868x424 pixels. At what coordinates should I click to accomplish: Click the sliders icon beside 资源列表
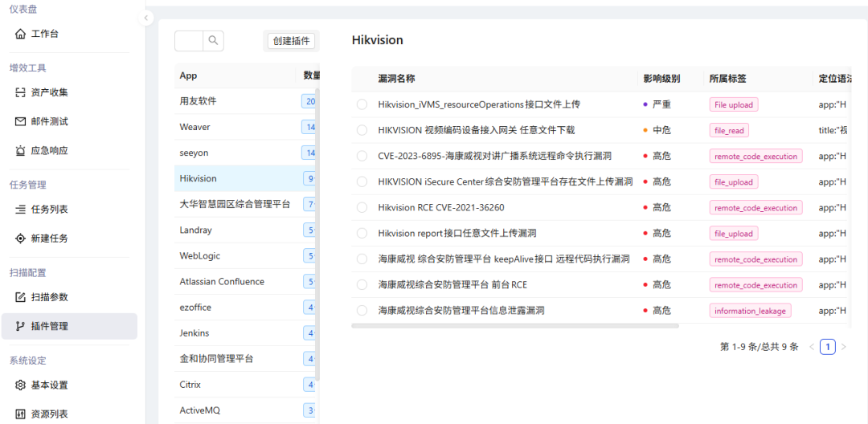tap(20, 414)
